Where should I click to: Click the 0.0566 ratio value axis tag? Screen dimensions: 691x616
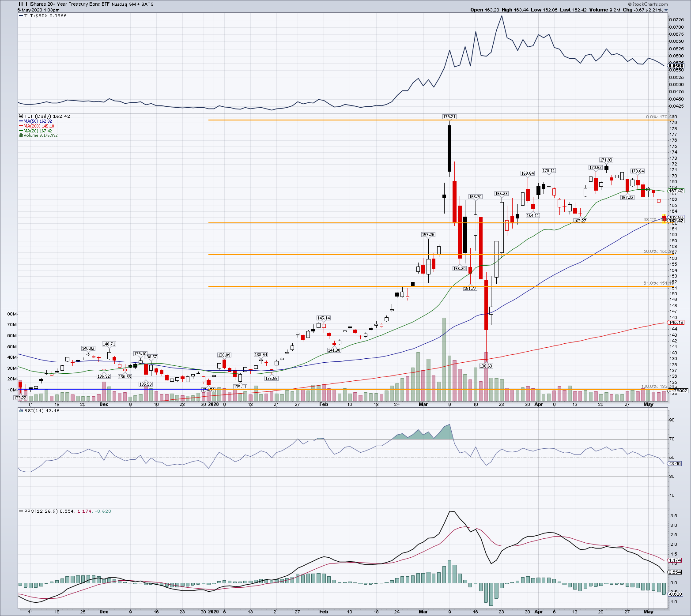point(676,66)
